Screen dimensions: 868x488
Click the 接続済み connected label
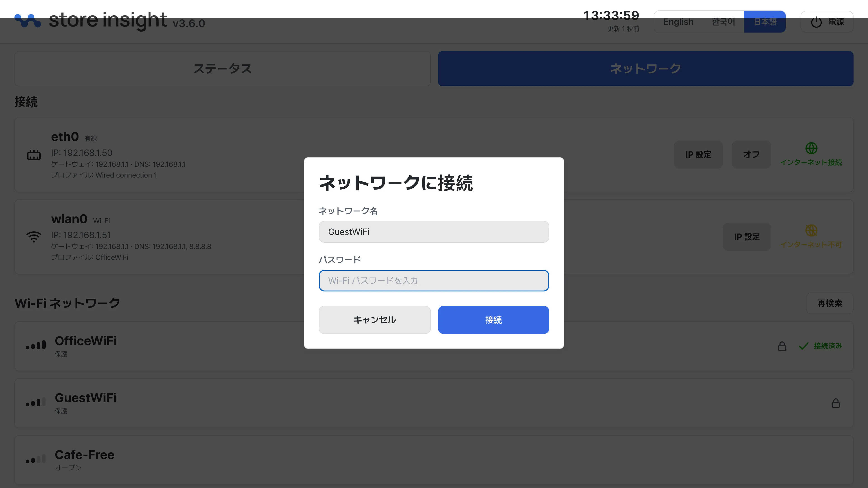[828, 346]
